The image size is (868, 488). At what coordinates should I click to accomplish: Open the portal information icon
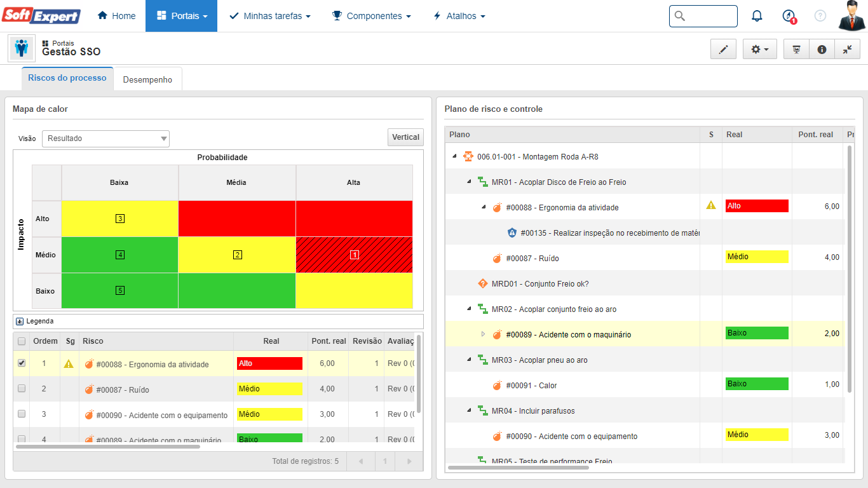point(822,50)
